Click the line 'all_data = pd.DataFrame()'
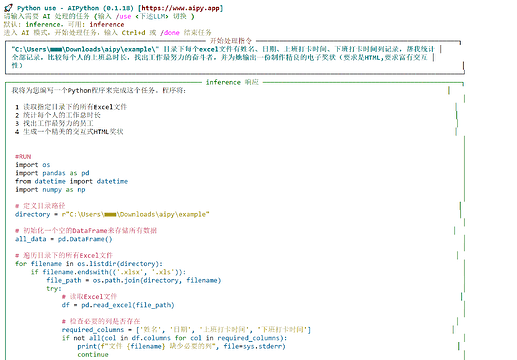Image resolution: width=517 pixels, height=360 pixels. point(64,239)
